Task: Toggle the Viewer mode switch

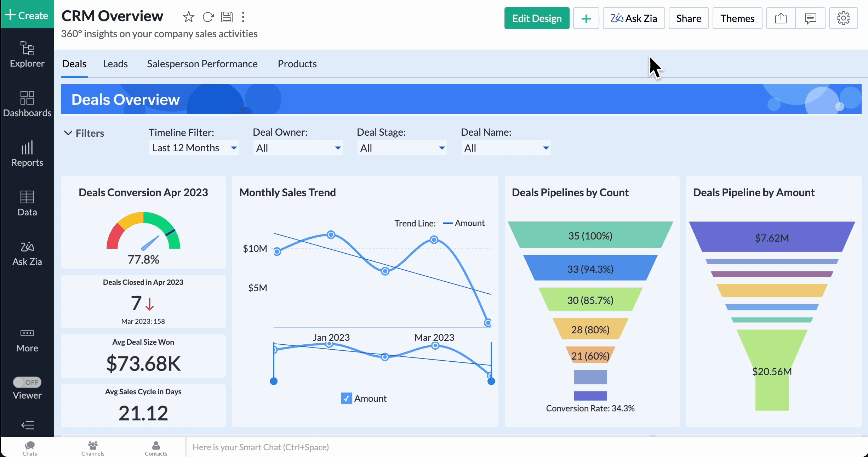Action: [x=27, y=382]
